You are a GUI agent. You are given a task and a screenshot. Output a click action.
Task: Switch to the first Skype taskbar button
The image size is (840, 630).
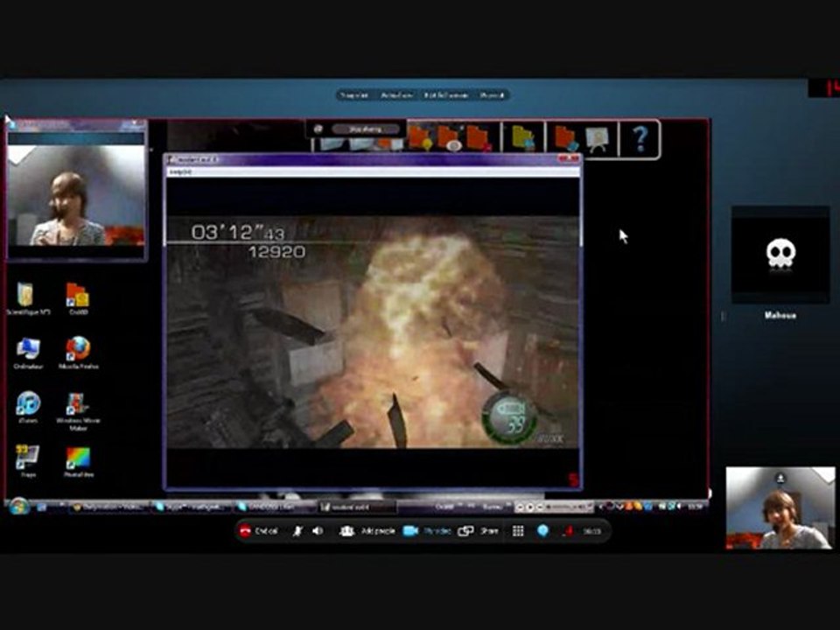(x=192, y=507)
